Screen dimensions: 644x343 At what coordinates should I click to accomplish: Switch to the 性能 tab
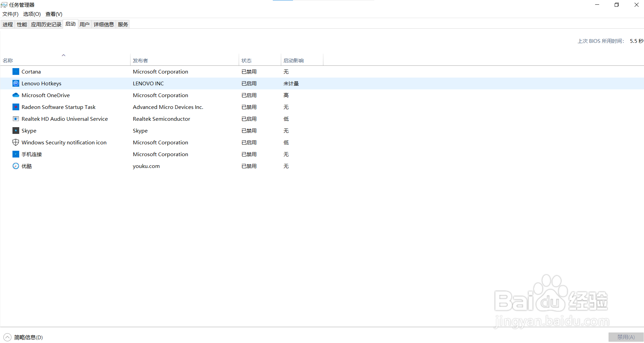tap(22, 24)
